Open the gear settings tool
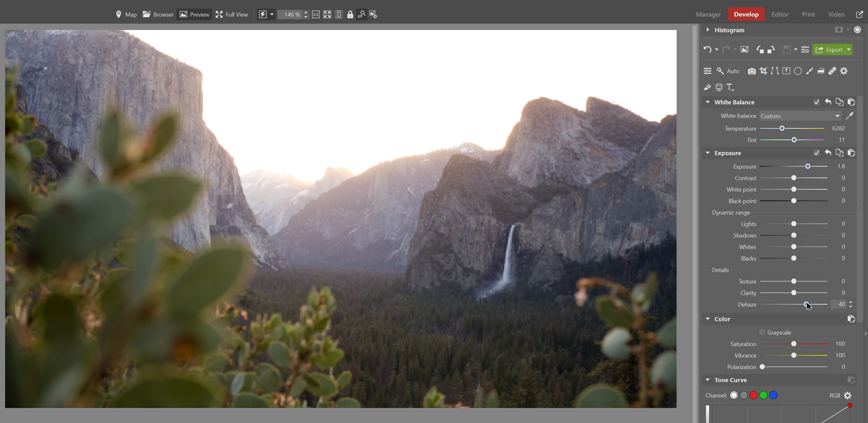This screenshot has width=868, height=423. click(843, 71)
